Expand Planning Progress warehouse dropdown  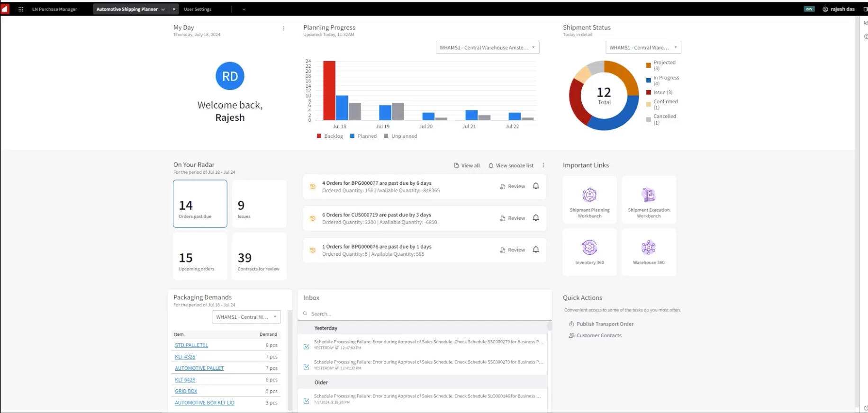click(488, 47)
